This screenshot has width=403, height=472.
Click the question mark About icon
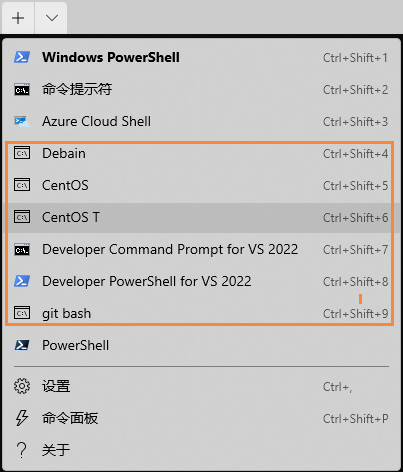pos(22,450)
